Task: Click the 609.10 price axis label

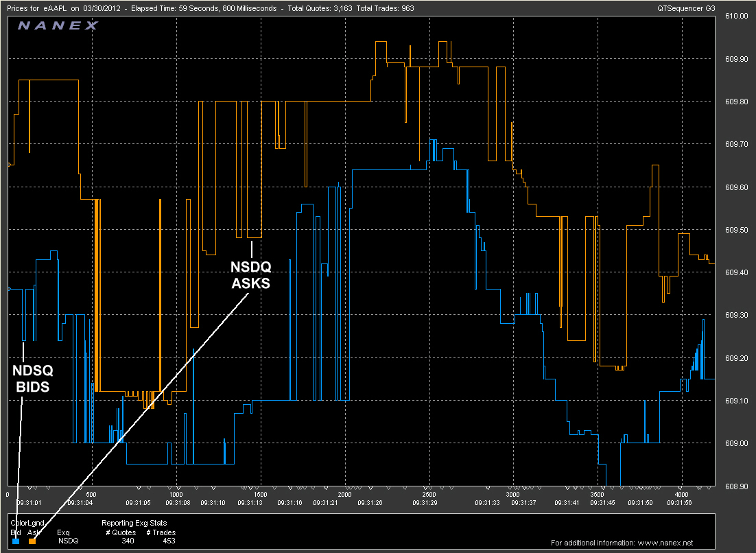Action: pos(736,401)
